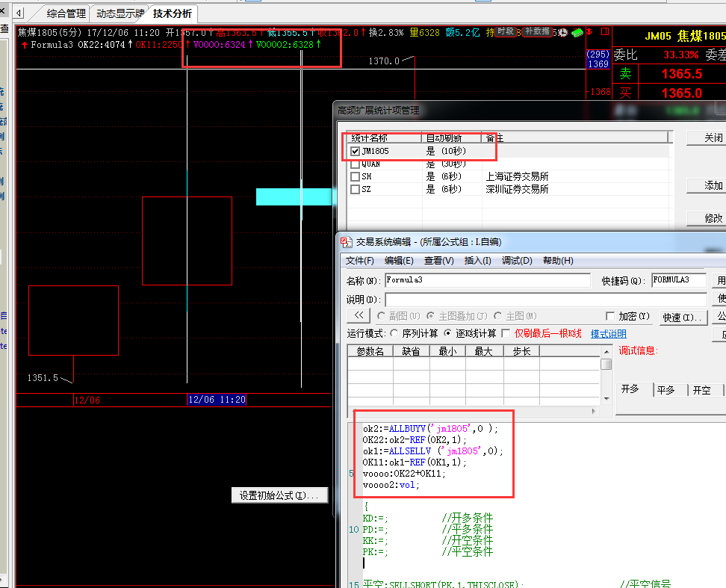Open the 插入 menu

coord(477,261)
